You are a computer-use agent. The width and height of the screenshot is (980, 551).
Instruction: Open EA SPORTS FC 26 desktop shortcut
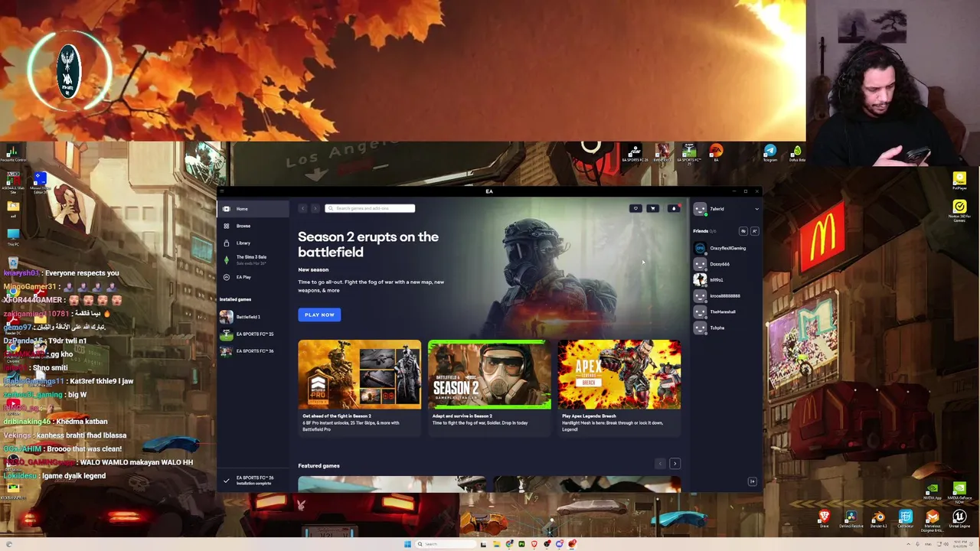click(635, 152)
